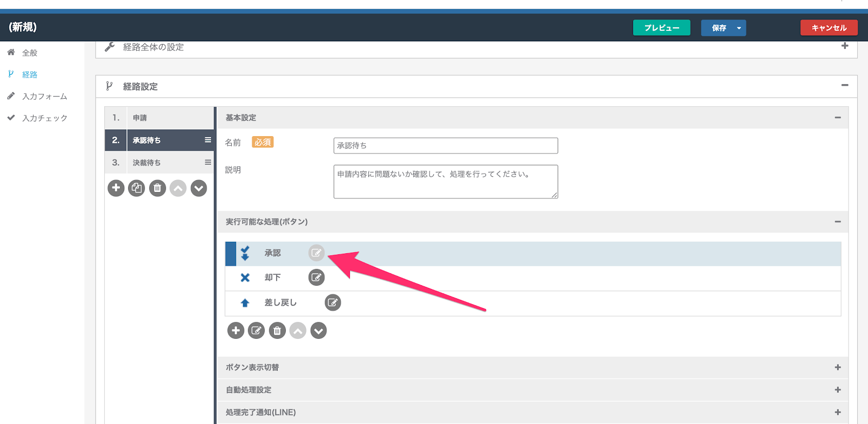Open the 入力チェック page
Viewport: 868px width, 424px height.
coord(44,118)
